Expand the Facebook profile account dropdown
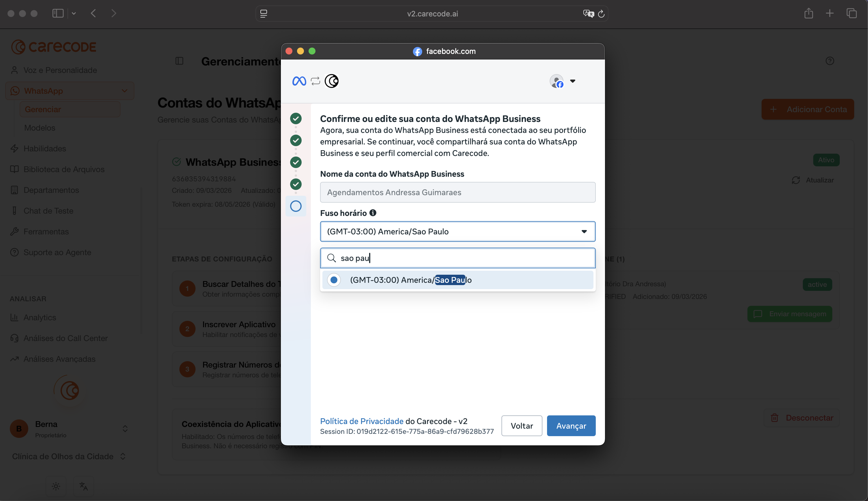Viewport: 868px width, 501px height. pyautogui.click(x=572, y=81)
